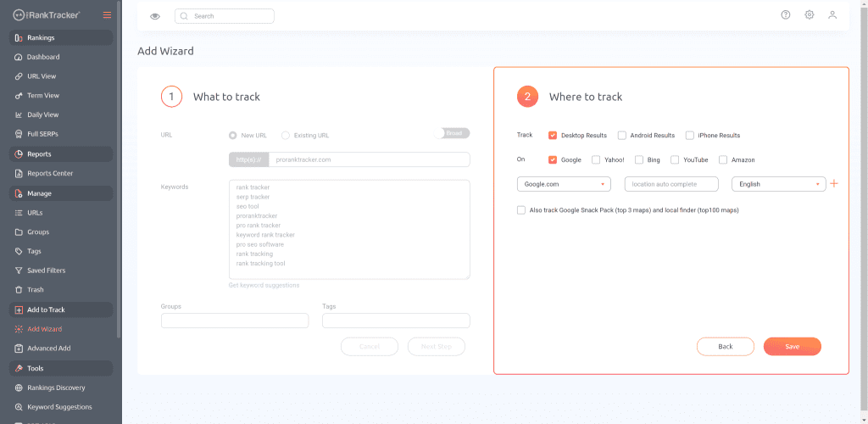Click the ProRankTracker logo
The height and width of the screenshot is (424, 868).
pos(47,15)
